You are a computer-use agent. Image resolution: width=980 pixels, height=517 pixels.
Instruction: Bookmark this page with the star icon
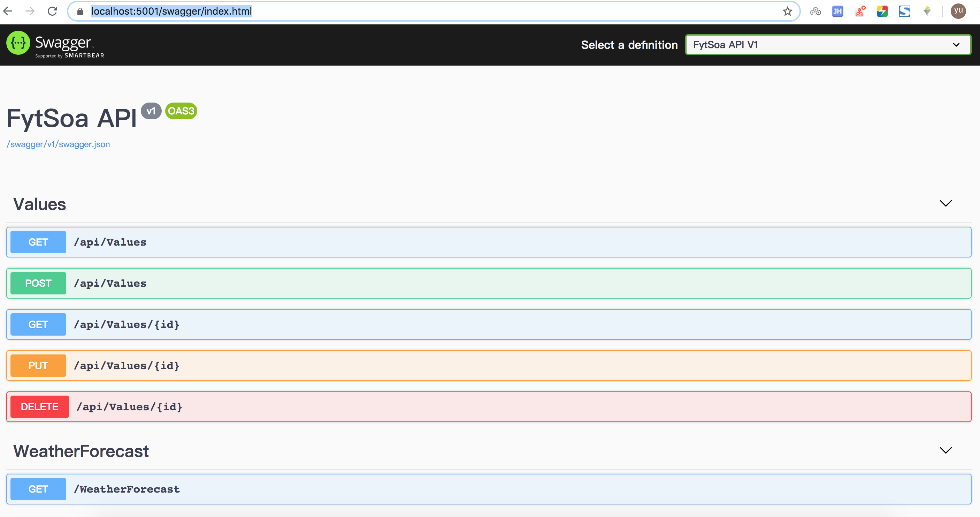[787, 12]
